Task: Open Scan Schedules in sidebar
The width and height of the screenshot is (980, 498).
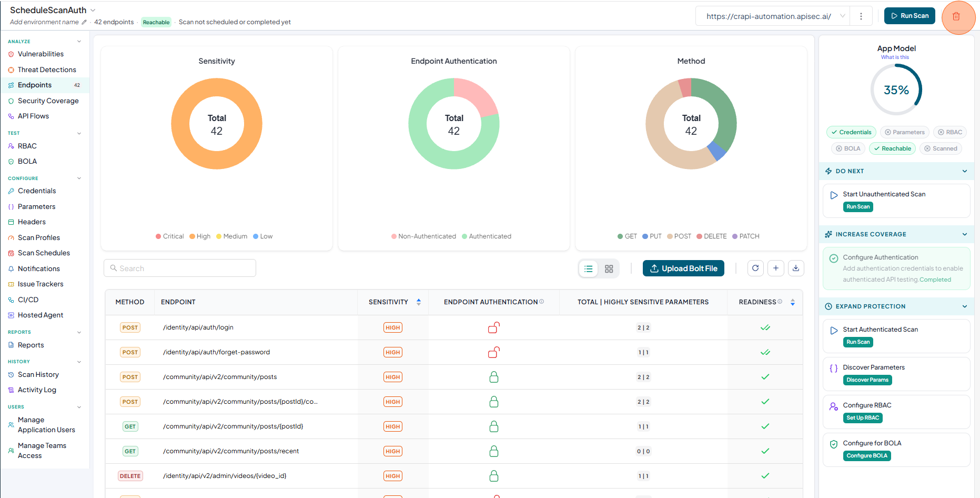Action: pos(44,253)
